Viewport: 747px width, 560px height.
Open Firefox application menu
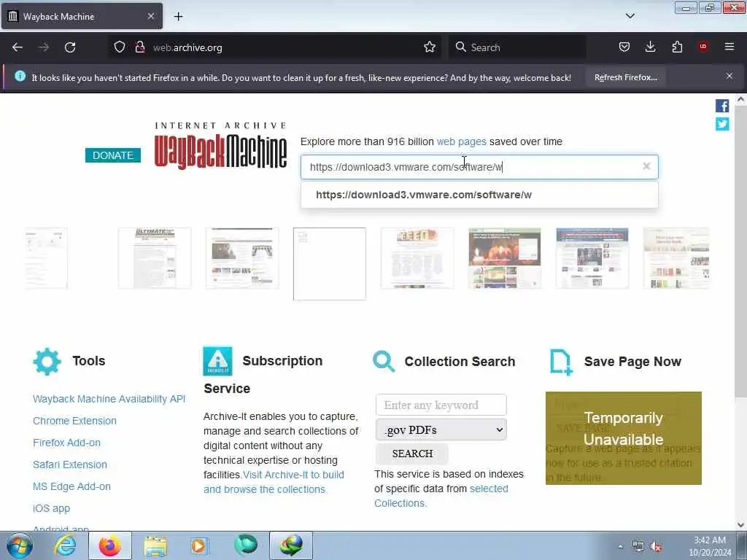click(729, 47)
